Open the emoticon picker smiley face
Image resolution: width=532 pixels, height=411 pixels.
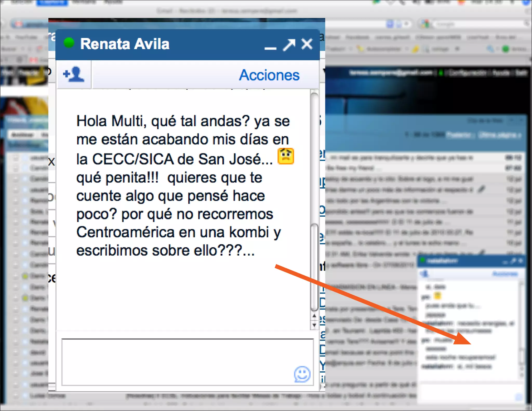pos(302,374)
